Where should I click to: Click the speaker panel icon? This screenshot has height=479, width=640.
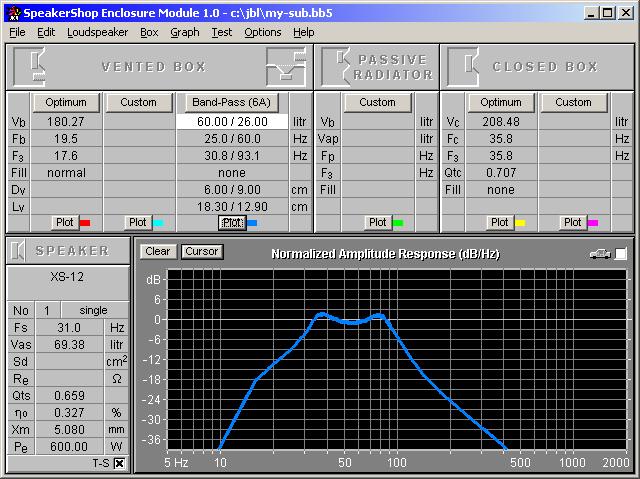click(x=20, y=250)
